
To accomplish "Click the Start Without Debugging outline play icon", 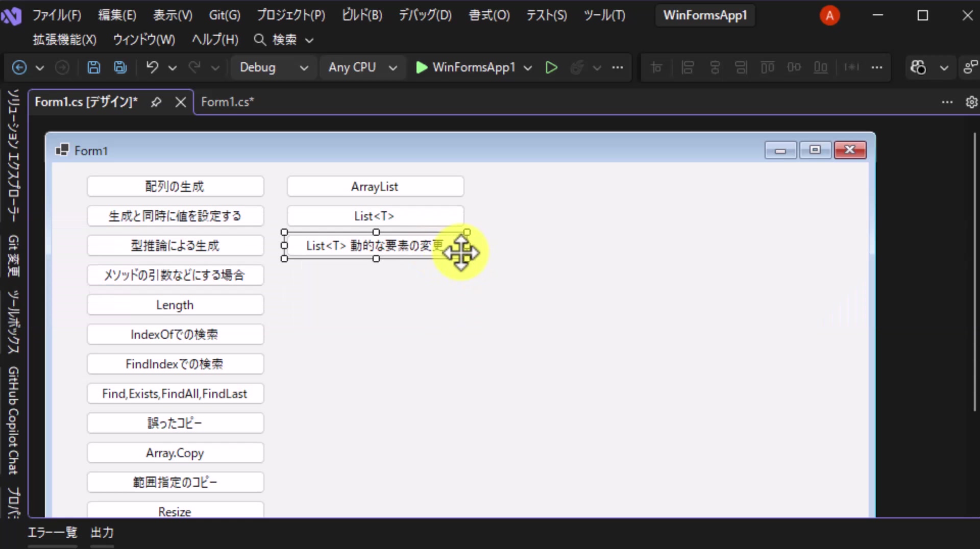I will (551, 67).
